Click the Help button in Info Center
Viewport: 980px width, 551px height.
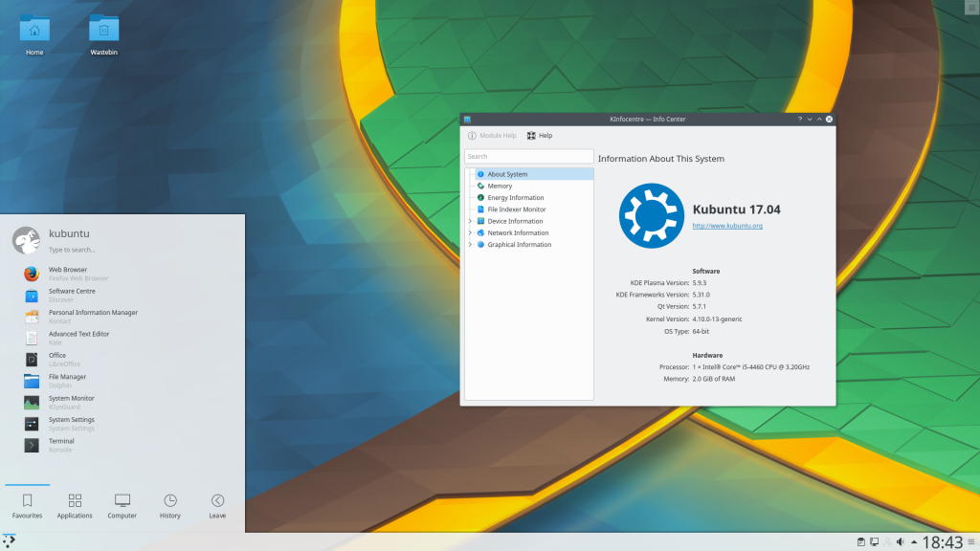540,136
